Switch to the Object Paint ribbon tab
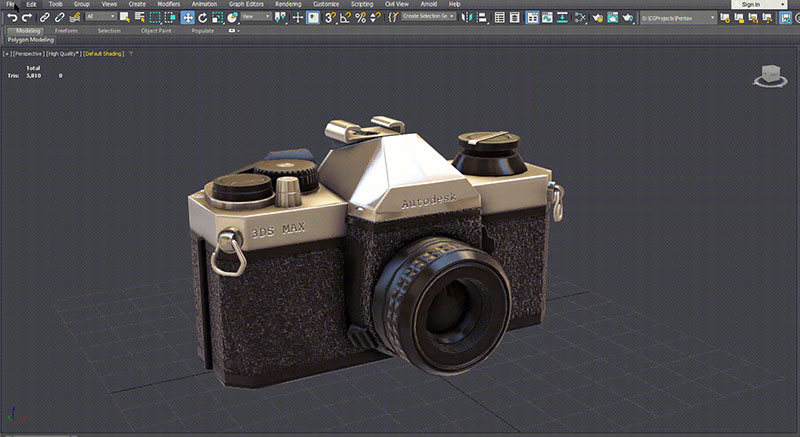The width and height of the screenshot is (800, 437). 156,31
